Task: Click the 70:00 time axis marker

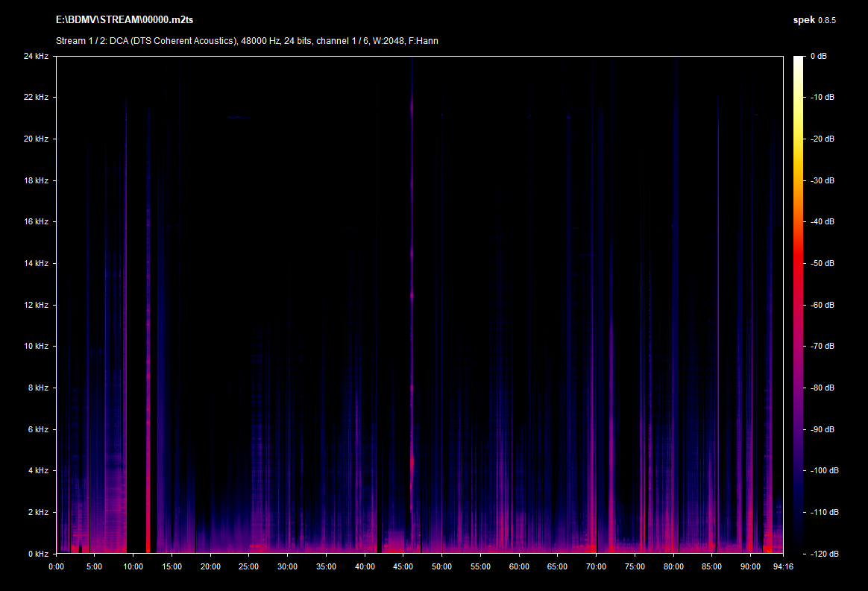Action: click(597, 566)
